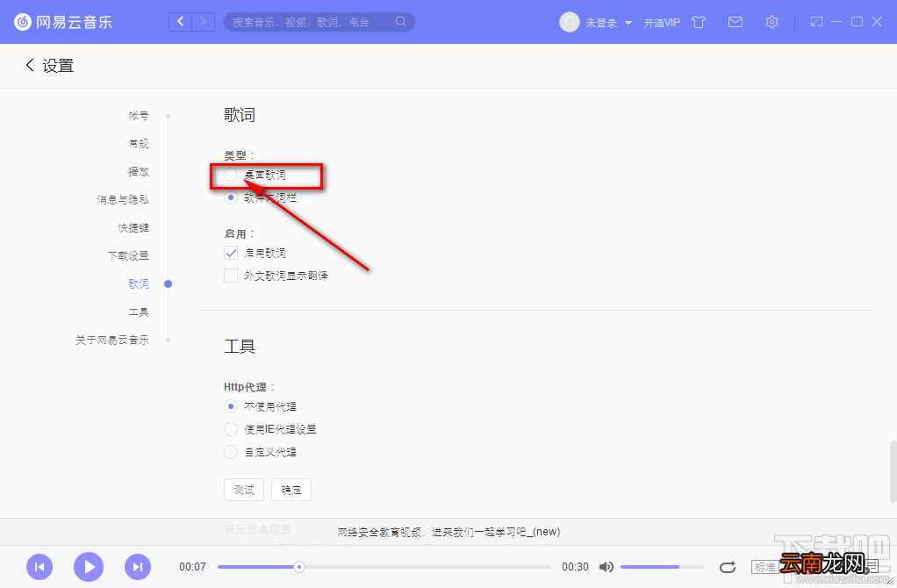Click the 确定 button
The height and width of the screenshot is (588, 897).
coord(291,490)
